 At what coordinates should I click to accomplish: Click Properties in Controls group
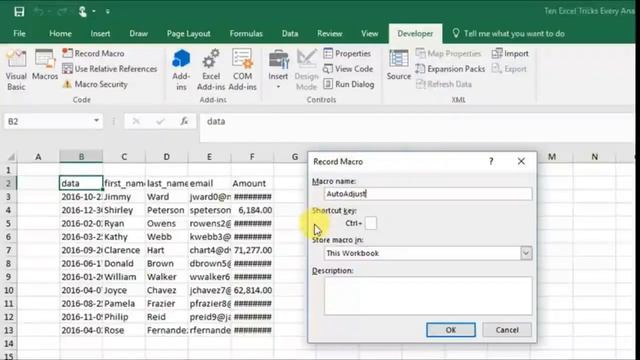tap(347, 53)
